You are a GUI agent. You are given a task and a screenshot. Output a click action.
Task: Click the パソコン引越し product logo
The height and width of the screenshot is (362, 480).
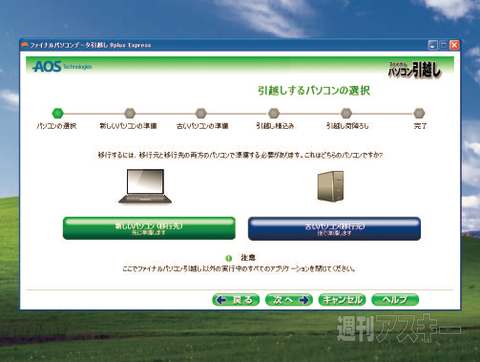coord(415,70)
